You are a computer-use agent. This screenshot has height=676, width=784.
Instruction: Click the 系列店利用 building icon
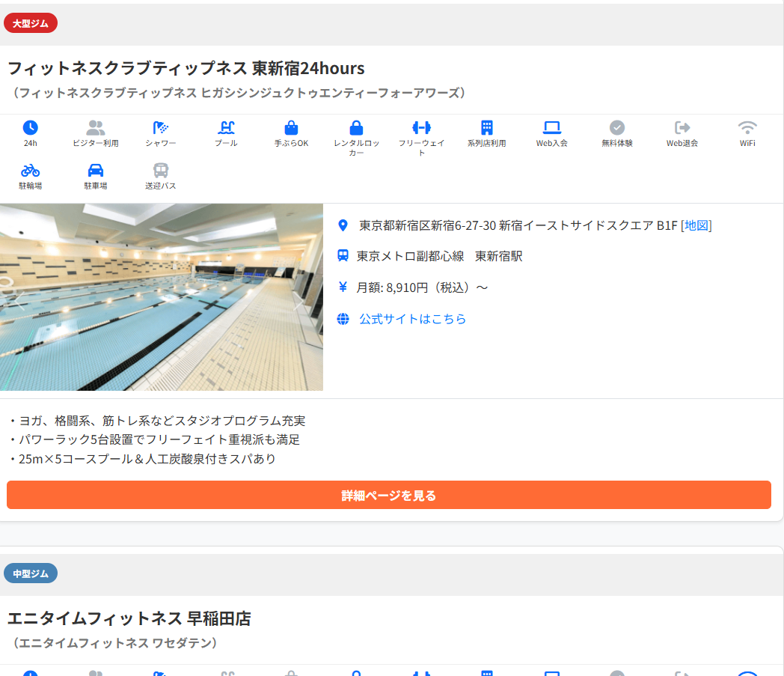(486, 127)
